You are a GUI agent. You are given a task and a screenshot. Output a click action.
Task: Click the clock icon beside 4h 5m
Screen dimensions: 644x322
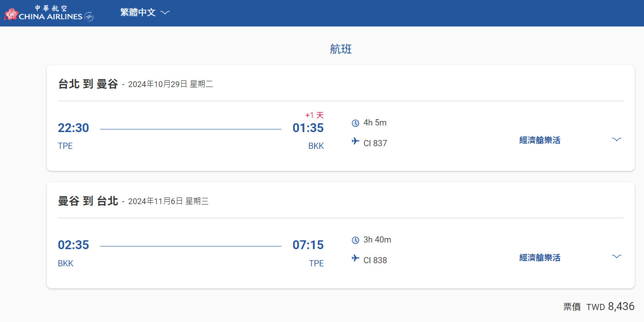coord(356,123)
